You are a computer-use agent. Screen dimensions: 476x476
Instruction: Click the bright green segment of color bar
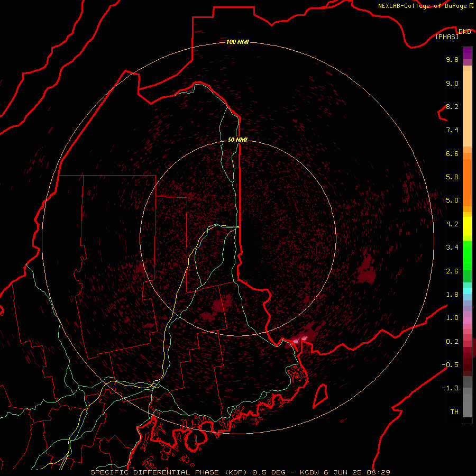click(467, 255)
